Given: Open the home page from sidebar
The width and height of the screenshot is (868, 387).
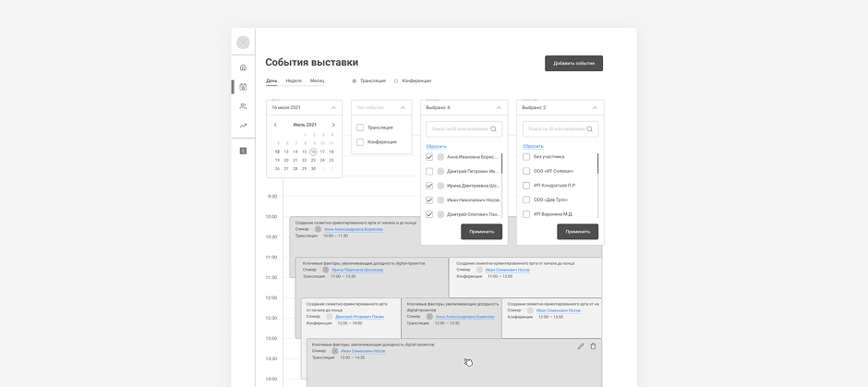Looking at the screenshot, I should click(x=243, y=67).
